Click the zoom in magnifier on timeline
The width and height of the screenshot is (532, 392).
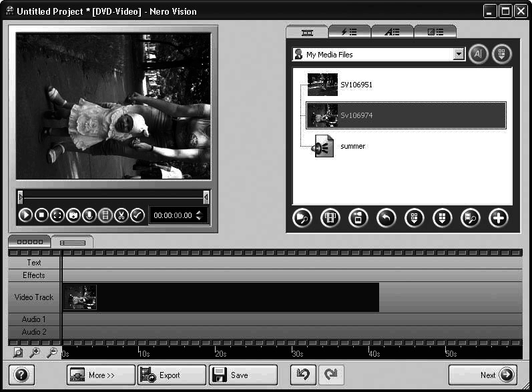34,353
